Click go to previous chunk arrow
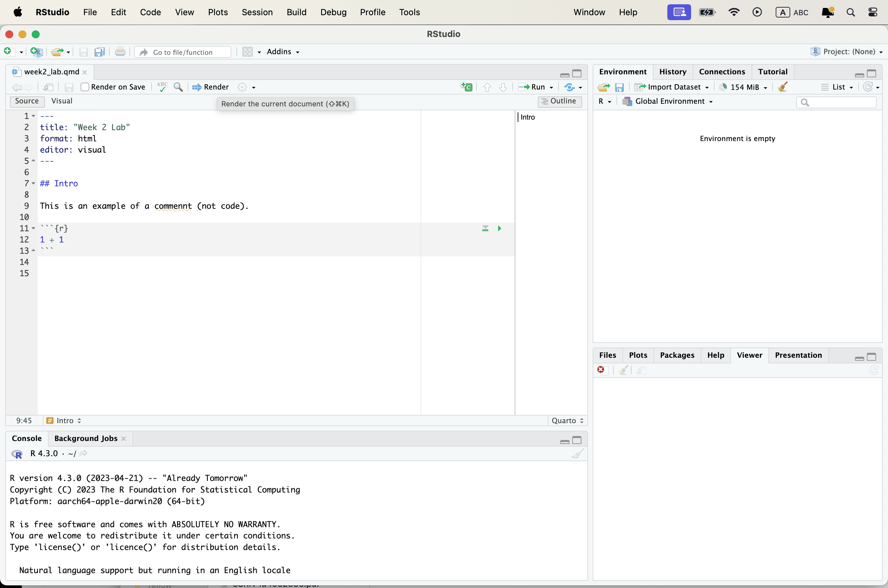The width and height of the screenshot is (888, 588). coord(487,87)
